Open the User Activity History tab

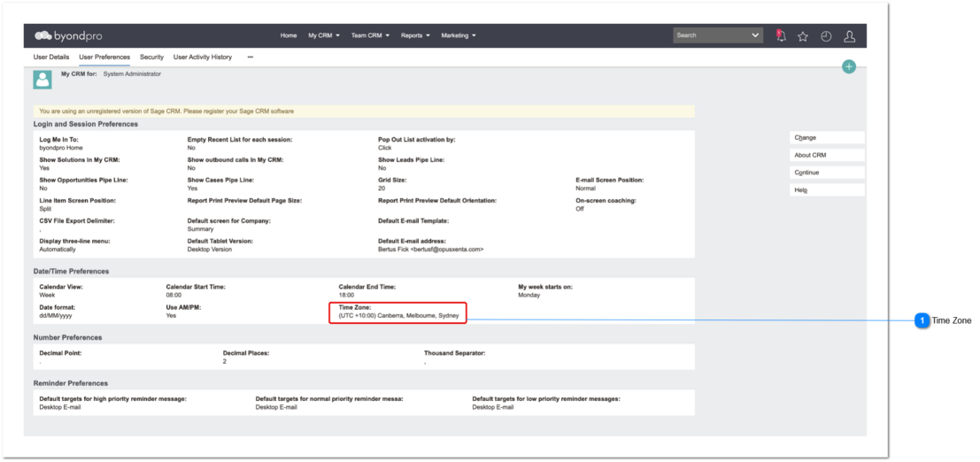click(203, 57)
